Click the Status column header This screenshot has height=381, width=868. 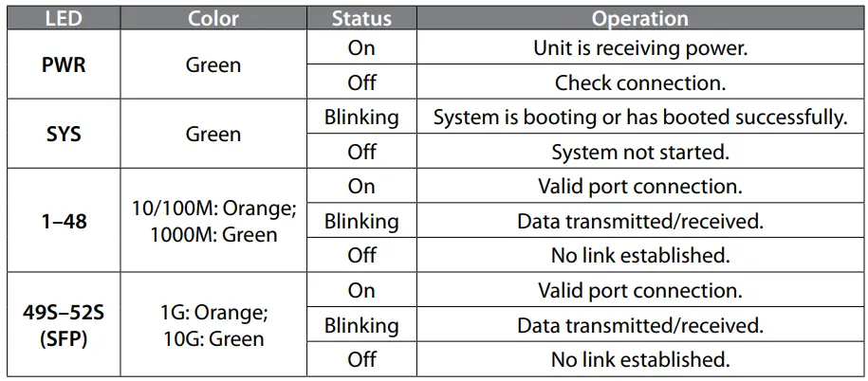[x=361, y=18]
